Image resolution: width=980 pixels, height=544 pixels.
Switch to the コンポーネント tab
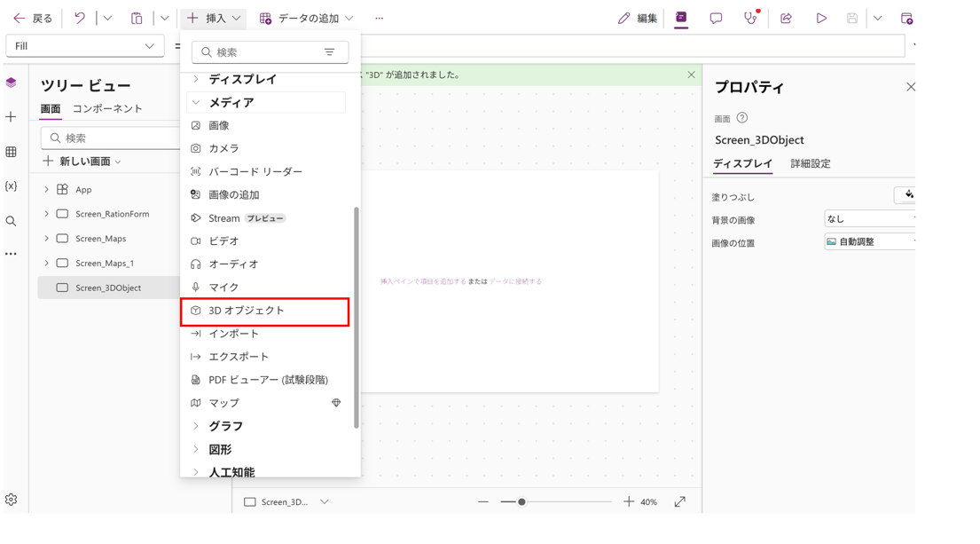coord(107,108)
